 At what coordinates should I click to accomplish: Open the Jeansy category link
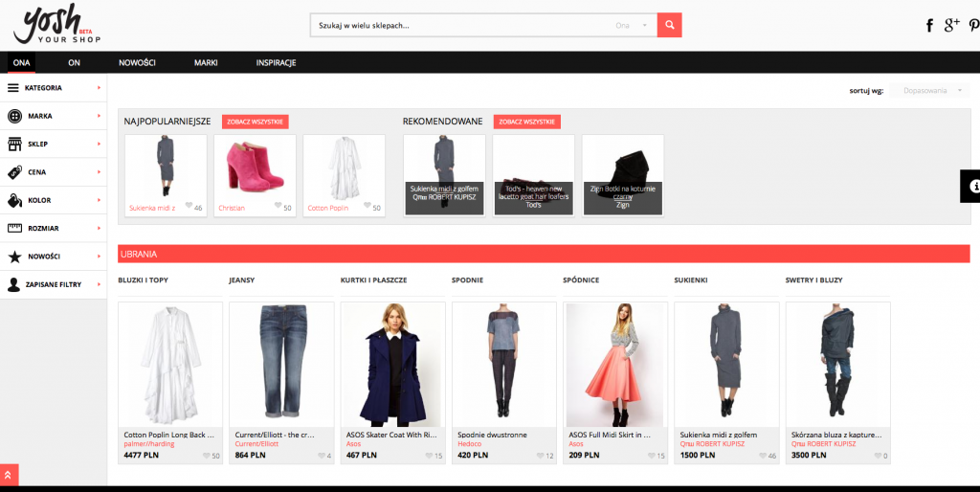242,280
